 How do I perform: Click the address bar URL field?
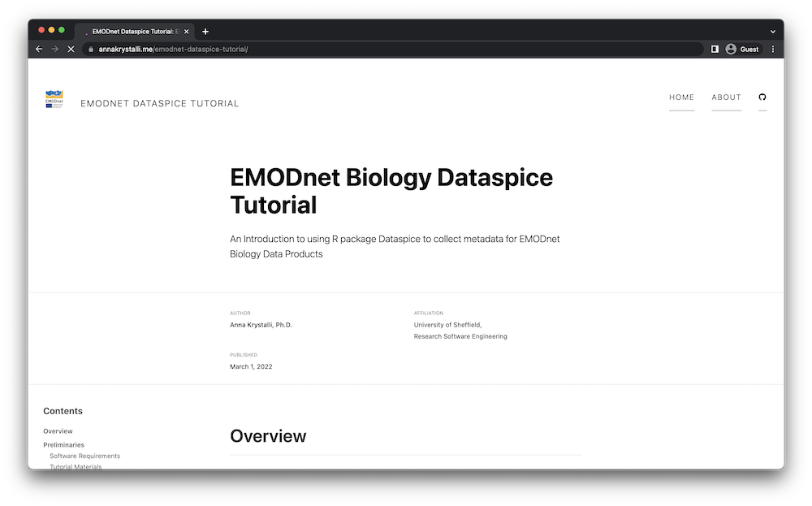394,50
